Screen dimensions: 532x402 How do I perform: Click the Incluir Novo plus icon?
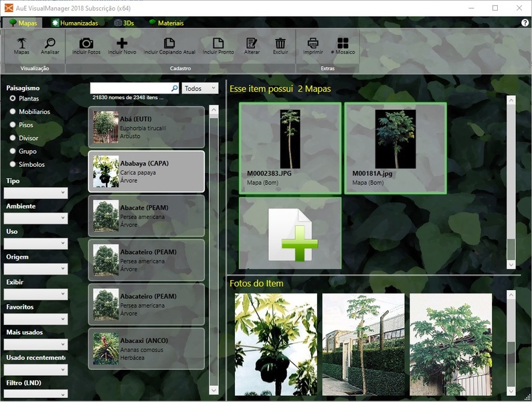point(122,44)
